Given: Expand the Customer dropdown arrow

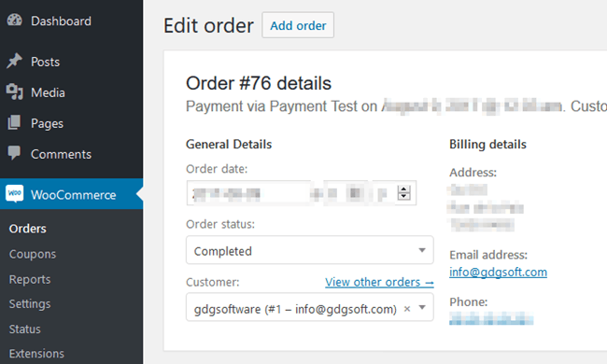Looking at the screenshot, I should coord(422,308).
